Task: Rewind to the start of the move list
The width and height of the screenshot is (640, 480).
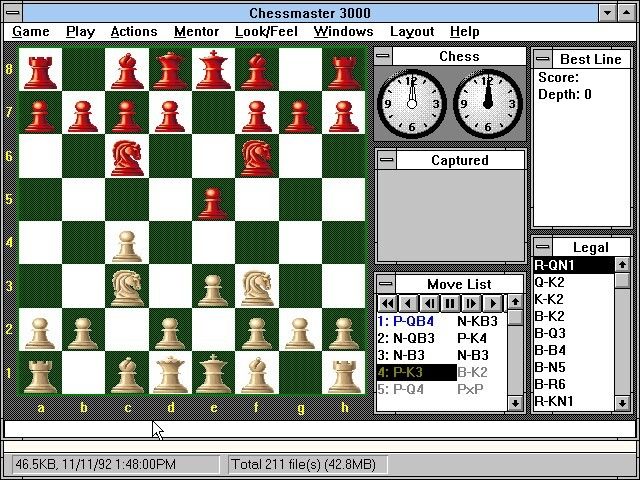Action: tap(386, 303)
